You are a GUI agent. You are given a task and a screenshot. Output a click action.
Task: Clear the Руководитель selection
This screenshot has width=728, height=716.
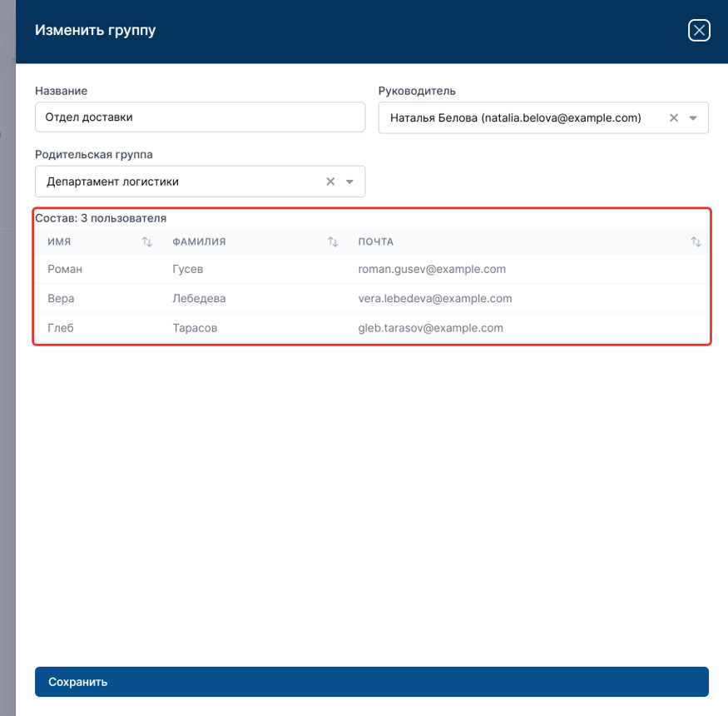point(674,118)
